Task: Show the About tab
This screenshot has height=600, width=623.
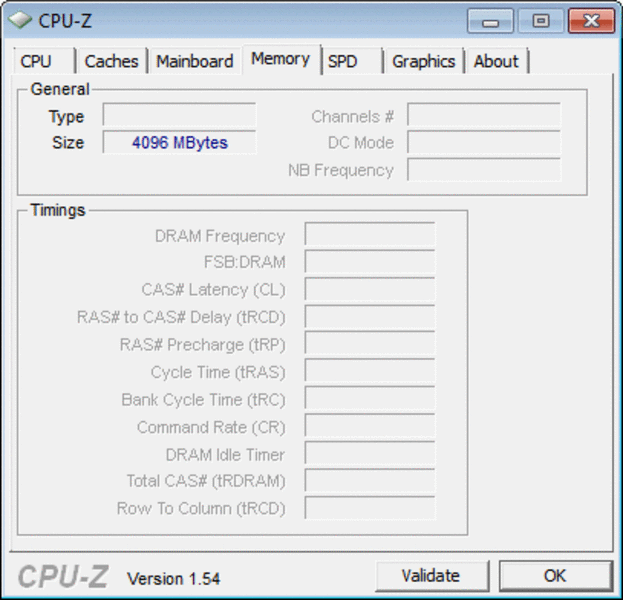Action: (497, 61)
